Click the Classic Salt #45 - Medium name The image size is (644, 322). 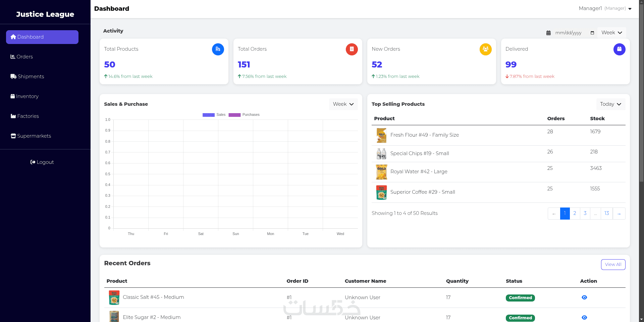click(x=153, y=297)
